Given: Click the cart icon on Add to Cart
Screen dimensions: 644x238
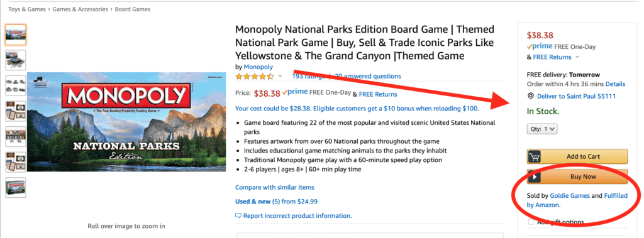Looking at the screenshot, I should (534, 156).
